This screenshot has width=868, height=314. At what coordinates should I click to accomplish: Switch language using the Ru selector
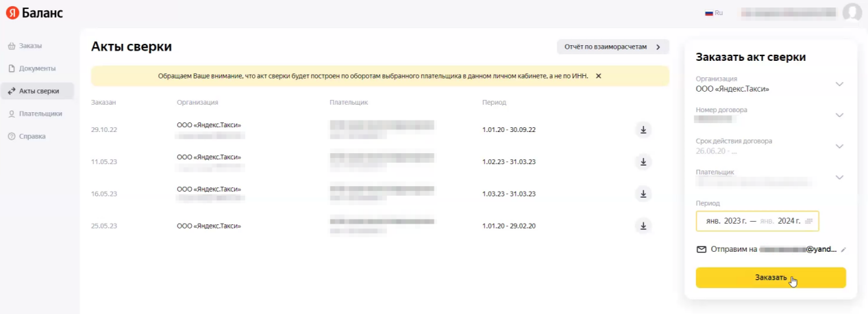tap(714, 13)
